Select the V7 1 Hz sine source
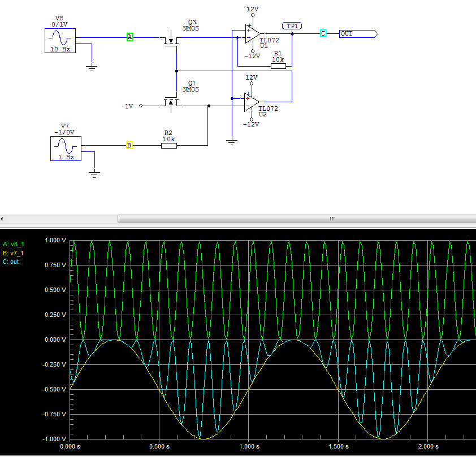This screenshot has width=476, height=457. tap(66, 149)
